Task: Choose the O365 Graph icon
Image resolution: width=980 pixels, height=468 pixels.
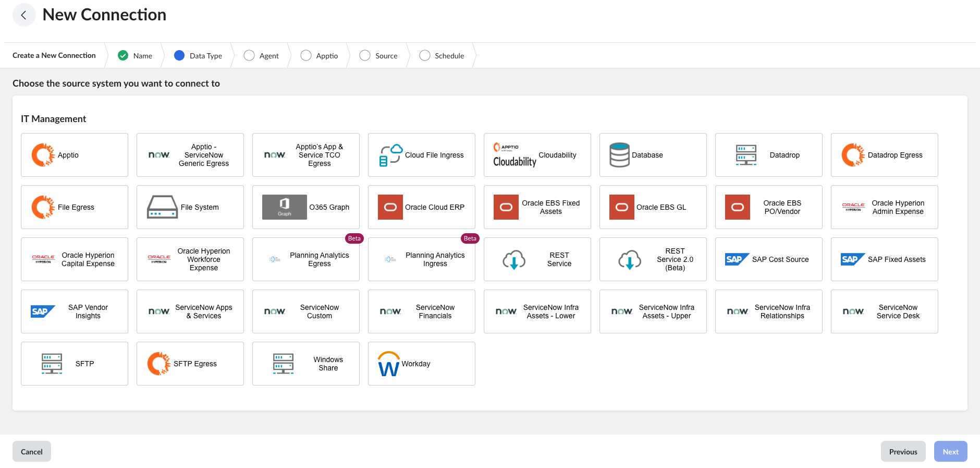Action: tap(285, 207)
